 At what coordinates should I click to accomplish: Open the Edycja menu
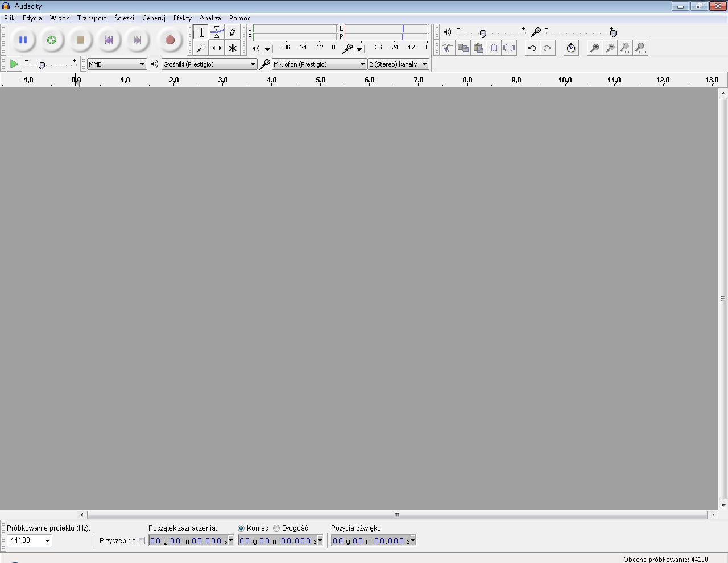pyautogui.click(x=32, y=18)
